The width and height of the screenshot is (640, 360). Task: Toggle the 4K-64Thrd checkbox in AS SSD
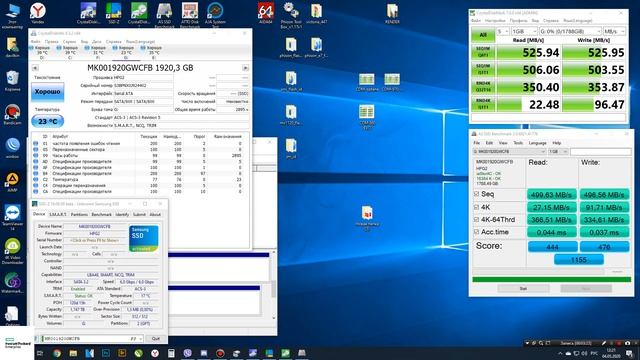(x=476, y=220)
